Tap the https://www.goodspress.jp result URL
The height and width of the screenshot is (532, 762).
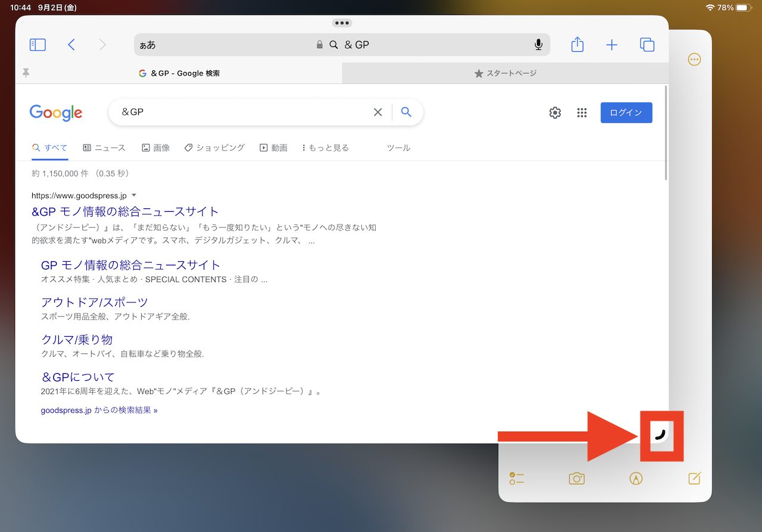(x=79, y=195)
